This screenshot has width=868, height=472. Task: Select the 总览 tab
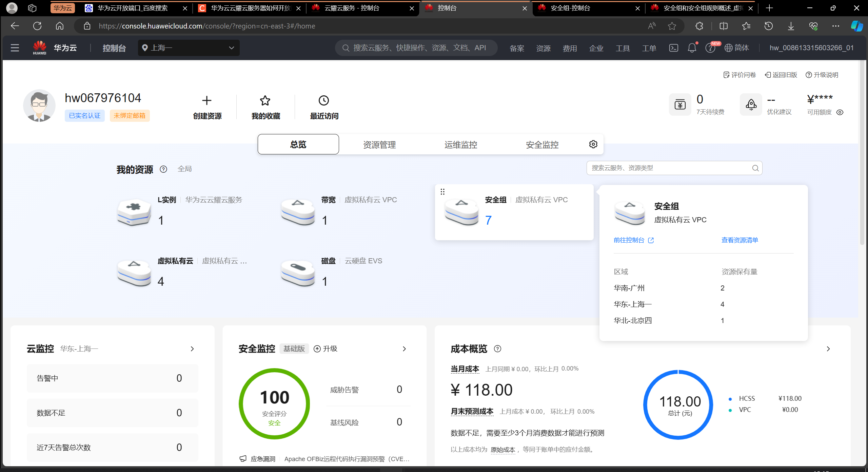(298, 144)
